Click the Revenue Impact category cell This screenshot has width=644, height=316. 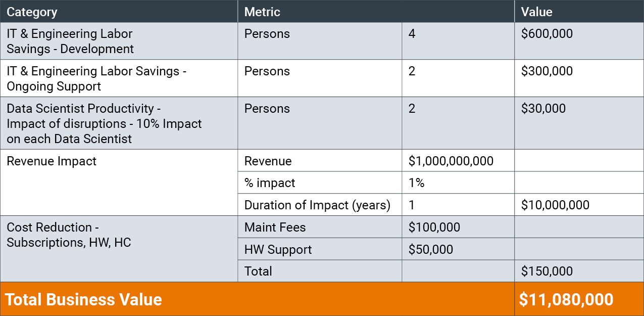pos(52,161)
